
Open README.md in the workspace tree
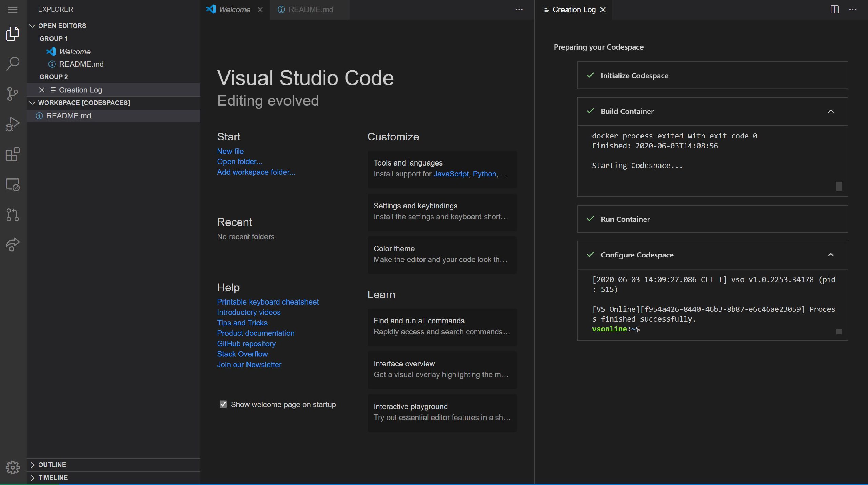114,116
